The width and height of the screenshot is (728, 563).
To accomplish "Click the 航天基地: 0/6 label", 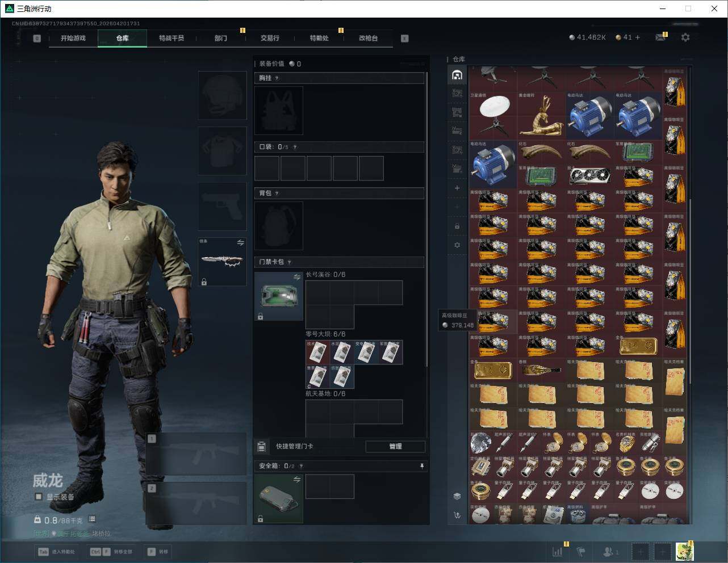I will (x=325, y=394).
